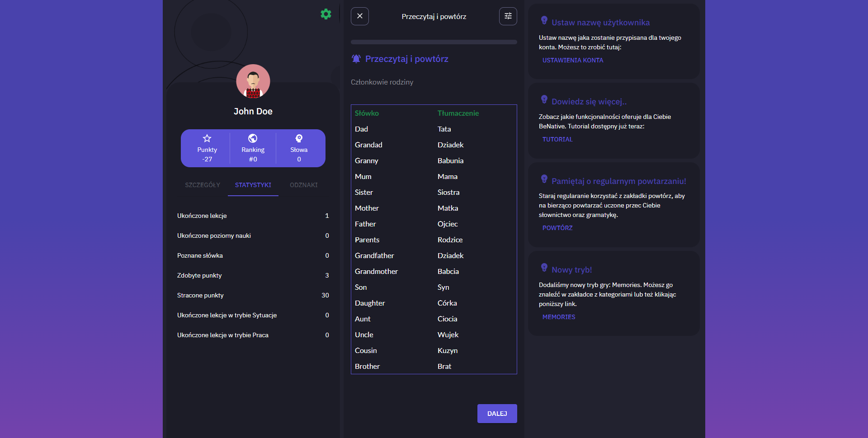This screenshot has width=868, height=438.
Task: Open the green settings gear icon
Action: 326,14
